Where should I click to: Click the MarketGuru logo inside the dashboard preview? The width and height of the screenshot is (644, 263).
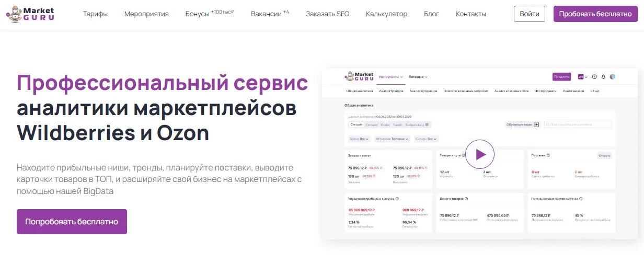point(359,76)
